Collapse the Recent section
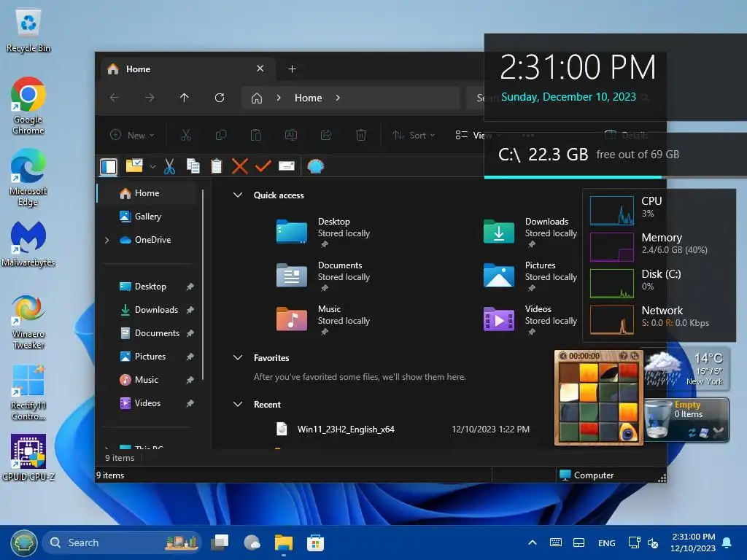Screen dimensions: 747x560 tap(238, 404)
